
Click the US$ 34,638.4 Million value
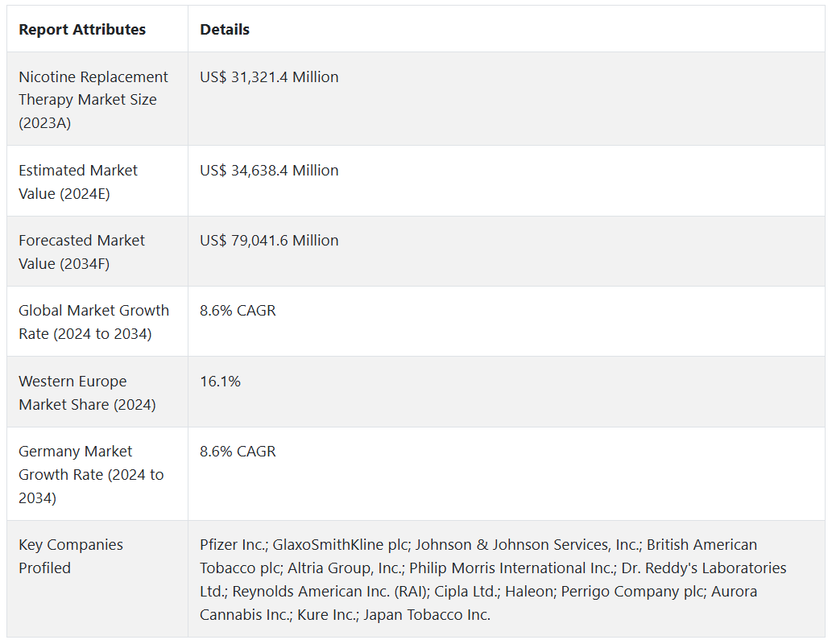click(x=269, y=171)
